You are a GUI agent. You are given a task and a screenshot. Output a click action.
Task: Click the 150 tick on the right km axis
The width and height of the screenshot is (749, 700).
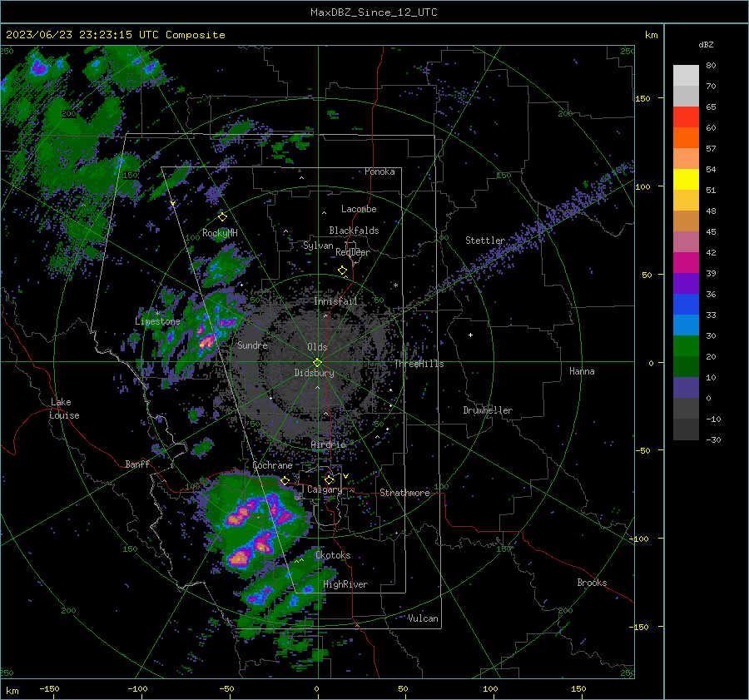point(643,98)
